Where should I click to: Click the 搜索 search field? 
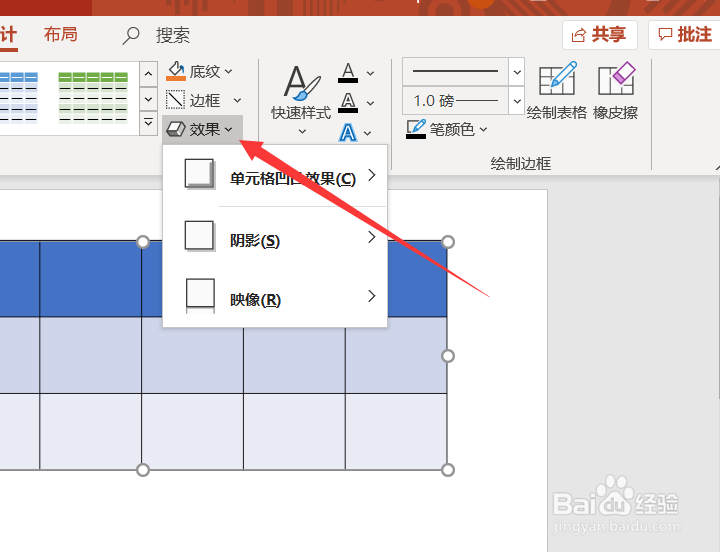pyautogui.click(x=173, y=35)
